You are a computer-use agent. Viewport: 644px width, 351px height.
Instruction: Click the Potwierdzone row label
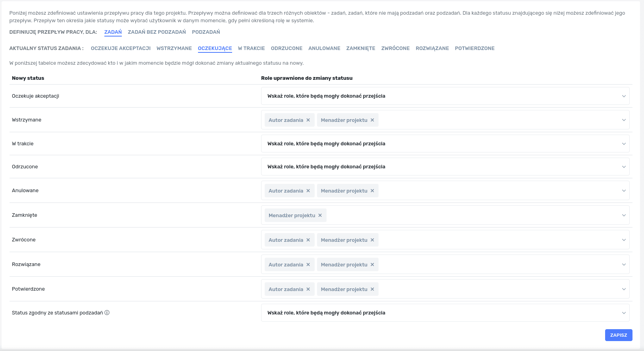[28, 289]
